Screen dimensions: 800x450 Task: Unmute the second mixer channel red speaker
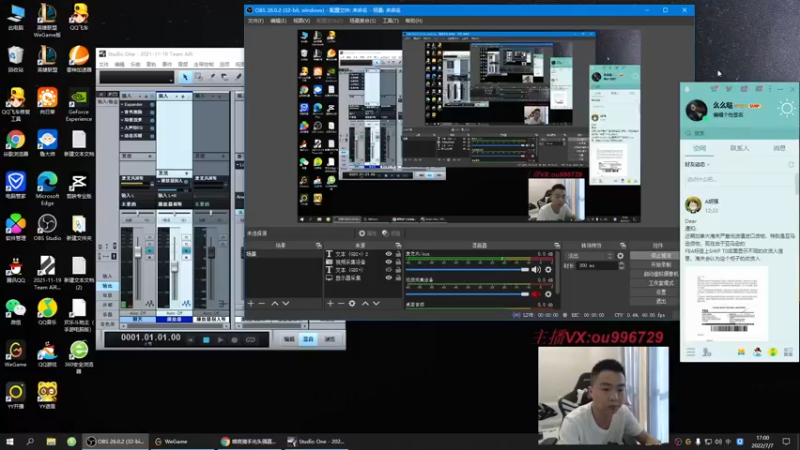coord(536,294)
